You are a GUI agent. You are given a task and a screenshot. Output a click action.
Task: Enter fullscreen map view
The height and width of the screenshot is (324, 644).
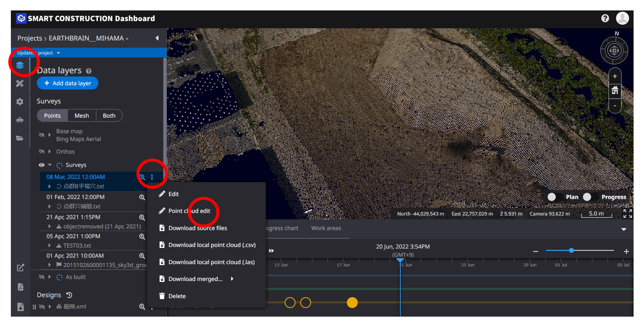coord(627,213)
